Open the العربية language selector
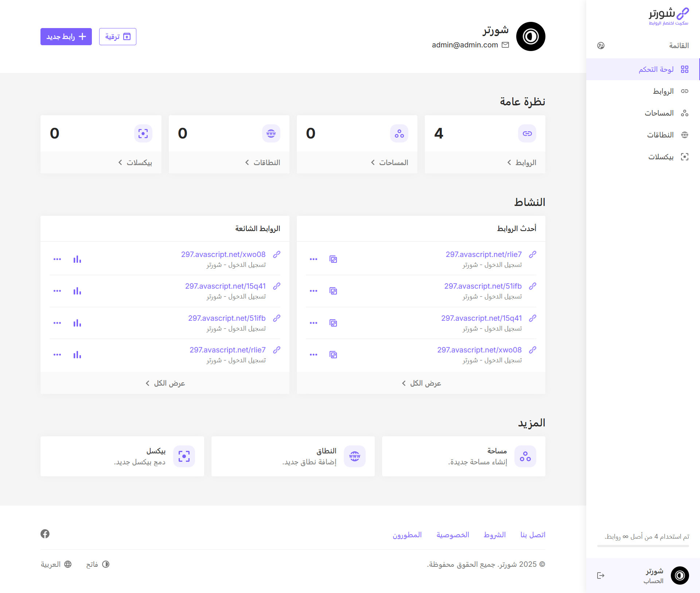This screenshot has height=593, width=700. click(x=56, y=564)
